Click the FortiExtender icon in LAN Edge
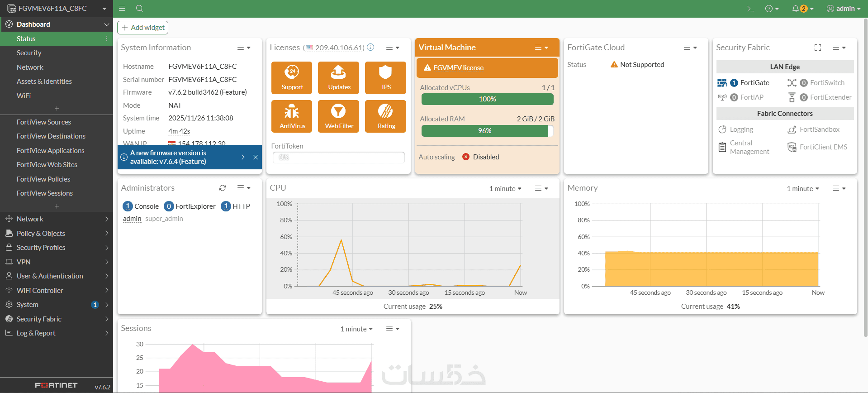 (792, 97)
